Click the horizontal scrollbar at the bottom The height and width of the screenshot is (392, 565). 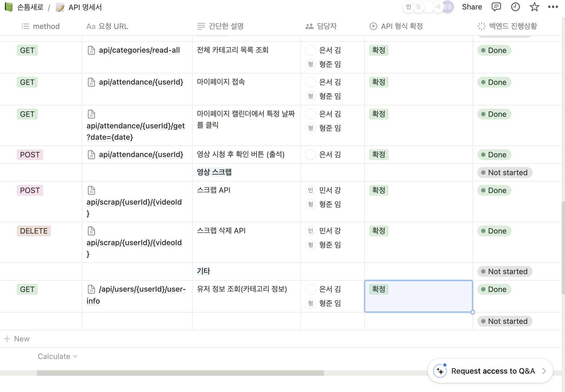click(180, 373)
